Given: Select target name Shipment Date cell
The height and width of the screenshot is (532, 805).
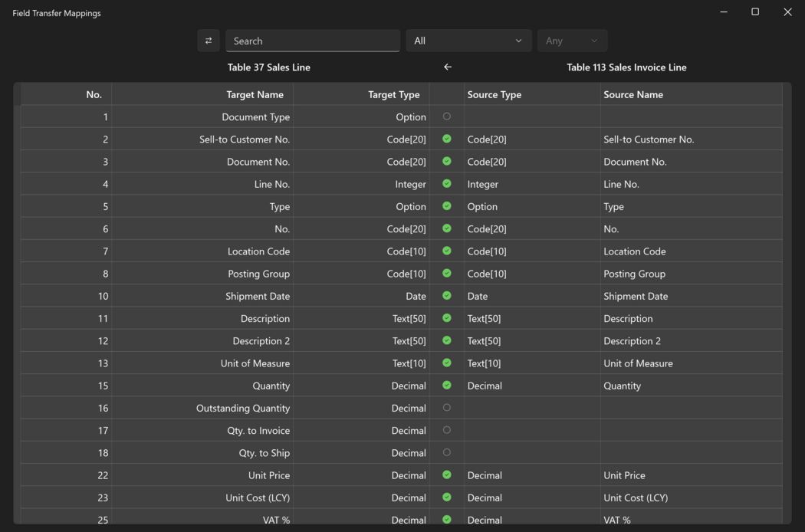Looking at the screenshot, I should coord(202,296).
